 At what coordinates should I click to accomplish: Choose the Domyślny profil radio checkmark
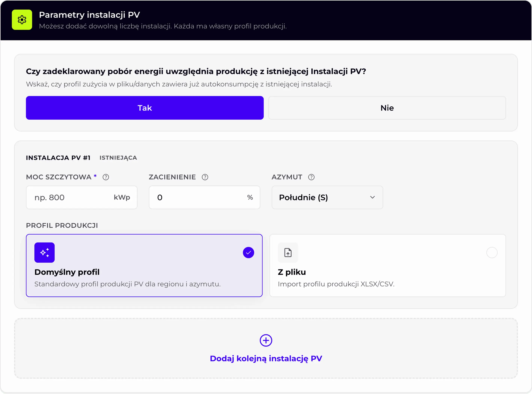coord(249,253)
